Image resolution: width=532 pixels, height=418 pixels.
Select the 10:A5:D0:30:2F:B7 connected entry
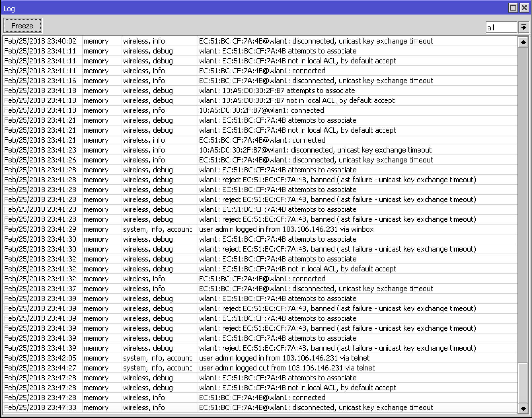pos(260,110)
